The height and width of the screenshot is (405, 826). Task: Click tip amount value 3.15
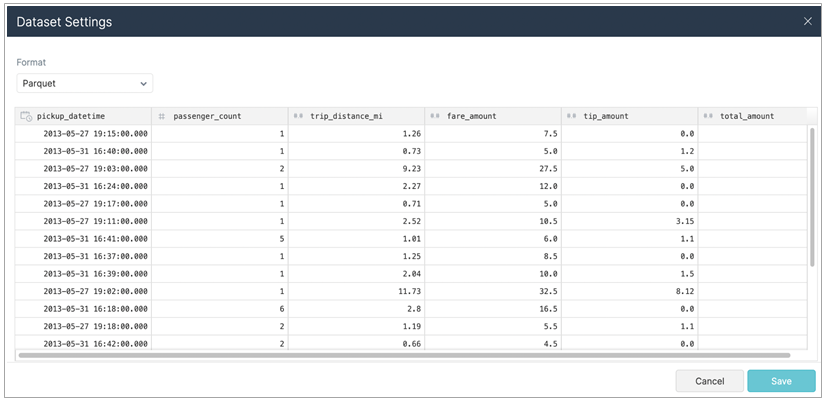pyautogui.click(x=685, y=221)
